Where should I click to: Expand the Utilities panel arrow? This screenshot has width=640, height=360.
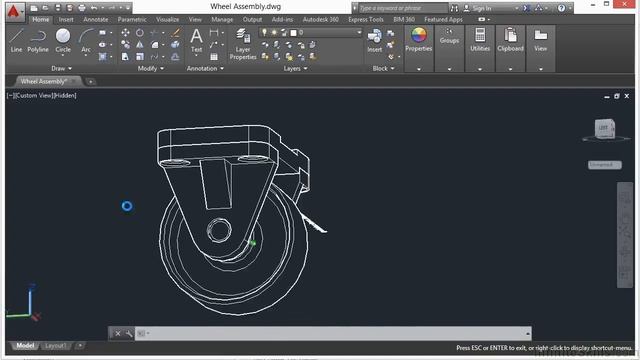click(x=480, y=69)
